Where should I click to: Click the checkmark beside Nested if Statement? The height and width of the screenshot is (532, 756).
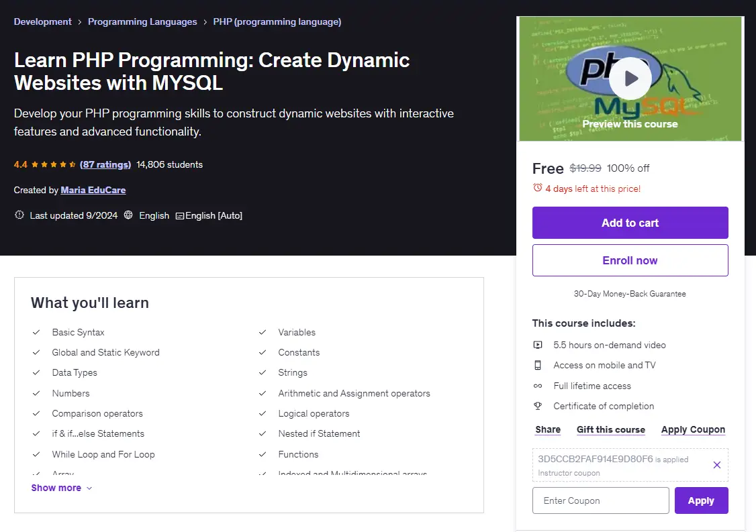click(263, 433)
